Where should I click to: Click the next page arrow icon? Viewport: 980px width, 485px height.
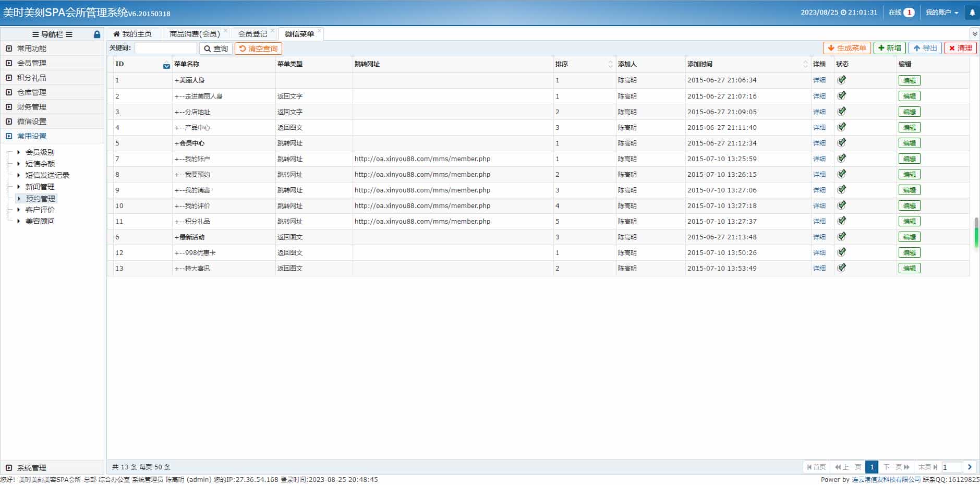pos(970,467)
